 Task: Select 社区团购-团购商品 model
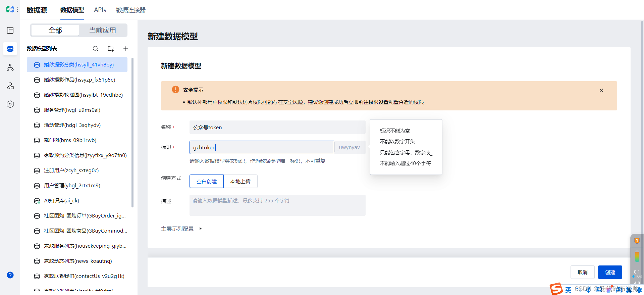coord(77,231)
